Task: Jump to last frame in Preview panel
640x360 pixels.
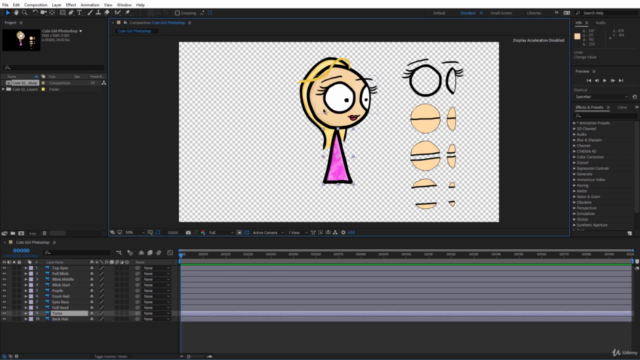Action: pos(621,81)
